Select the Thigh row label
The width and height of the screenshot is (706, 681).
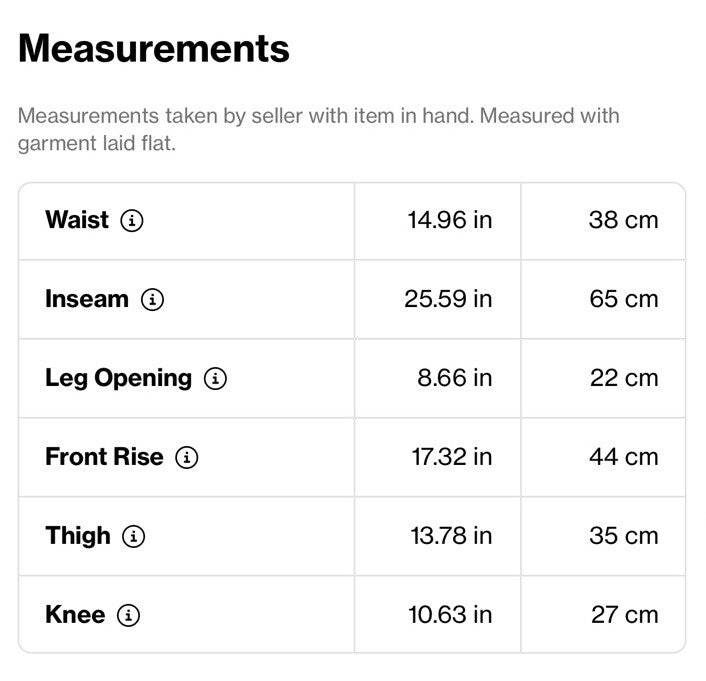pyautogui.click(x=78, y=536)
